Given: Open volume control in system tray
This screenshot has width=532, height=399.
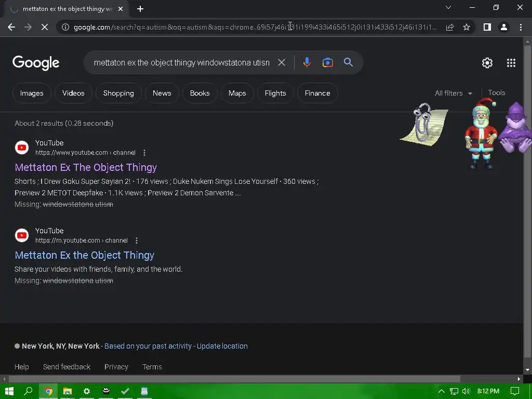Looking at the screenshot, I should [466, 391].
